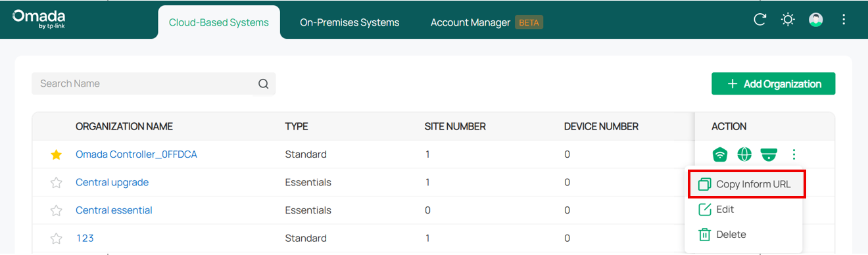
Task: Click the Standard type cell for row 123
Action: (306, 238)
